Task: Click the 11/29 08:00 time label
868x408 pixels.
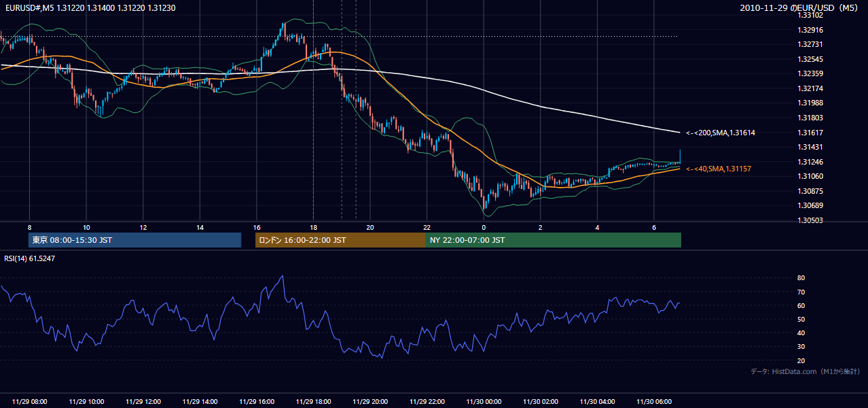Action: pyautogui.click(x=29, y=402)
